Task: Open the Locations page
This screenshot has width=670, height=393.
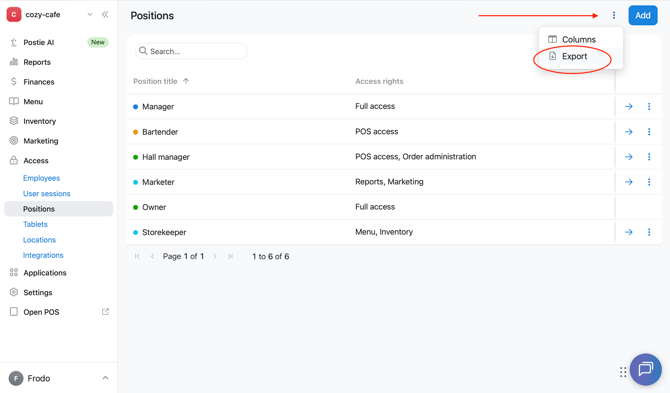Action: pos(39,240)
